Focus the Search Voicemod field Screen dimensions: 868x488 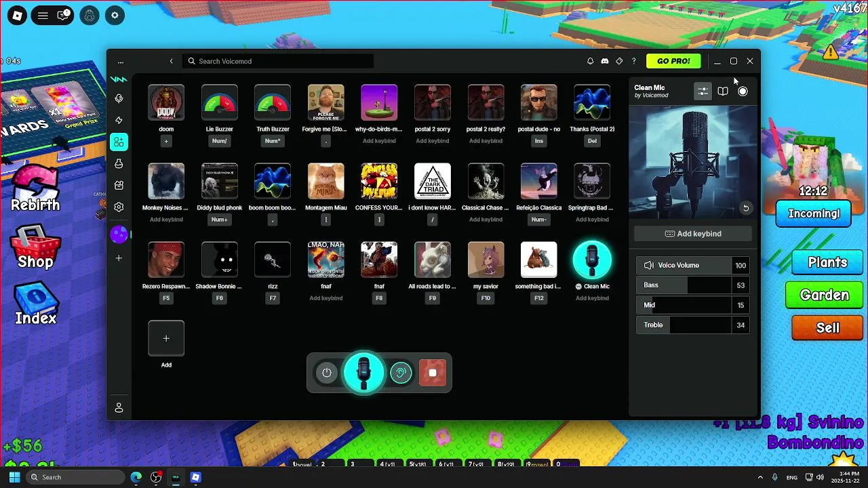278,61
